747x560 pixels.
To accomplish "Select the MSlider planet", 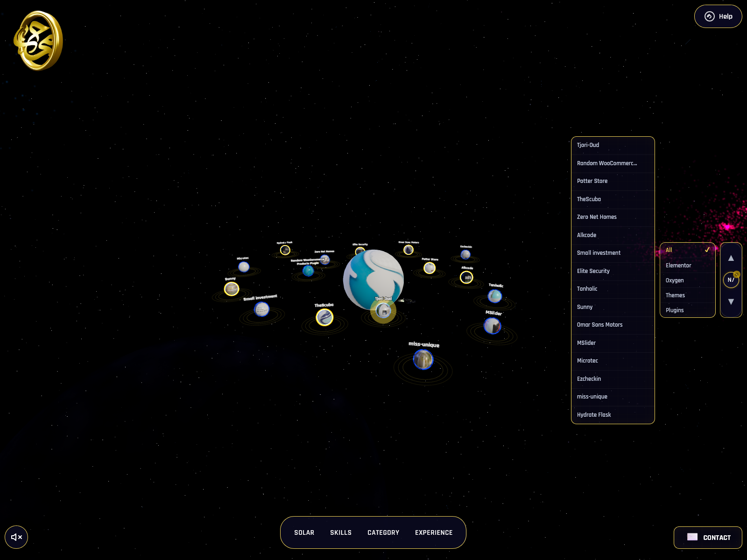I will (x=492, y=326).
